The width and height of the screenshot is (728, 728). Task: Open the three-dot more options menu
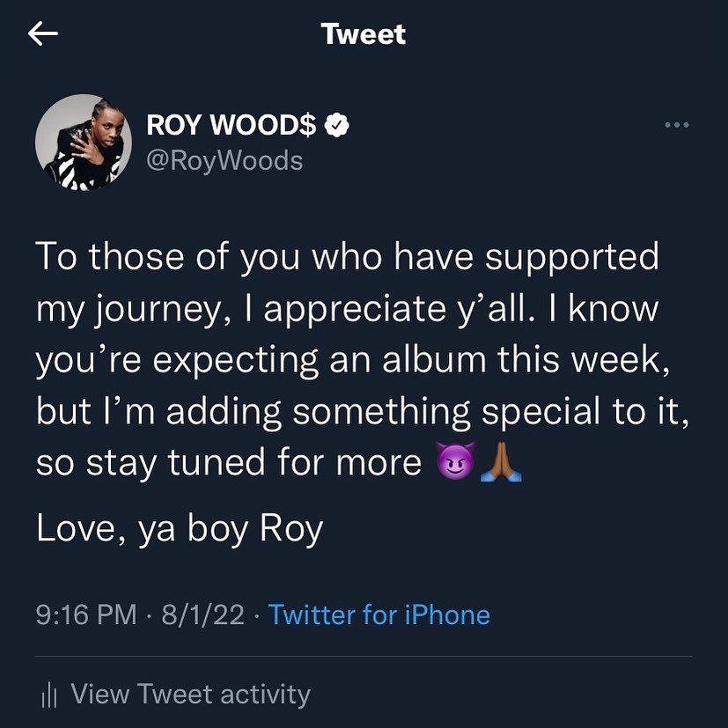[676, 125]
